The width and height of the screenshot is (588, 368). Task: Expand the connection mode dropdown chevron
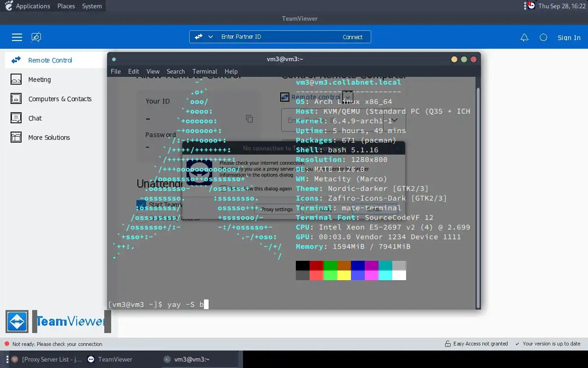pyautogui.click(x=210, y=37)
